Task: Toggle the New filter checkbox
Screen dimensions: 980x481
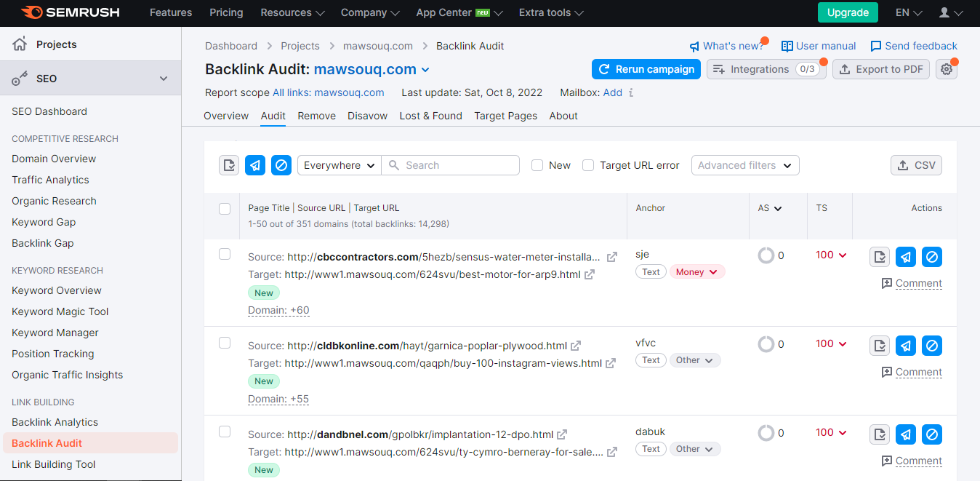Action: click(x=537, y=165)
